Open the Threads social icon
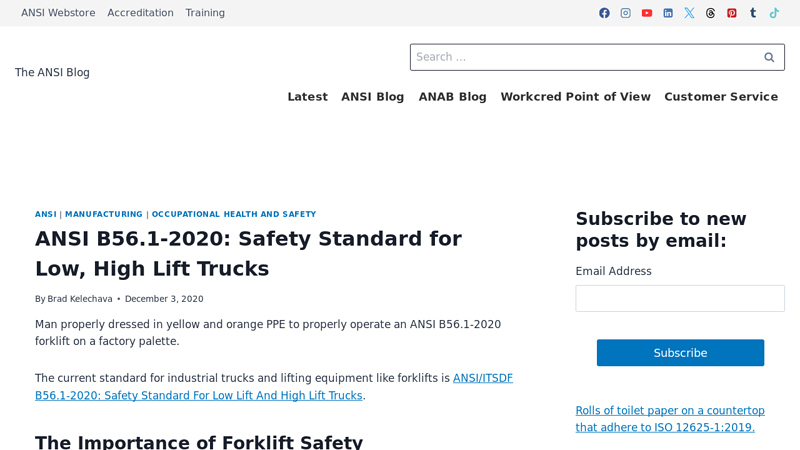The width and height of the screenshot is (800, 450). click(x=711, y=13)
